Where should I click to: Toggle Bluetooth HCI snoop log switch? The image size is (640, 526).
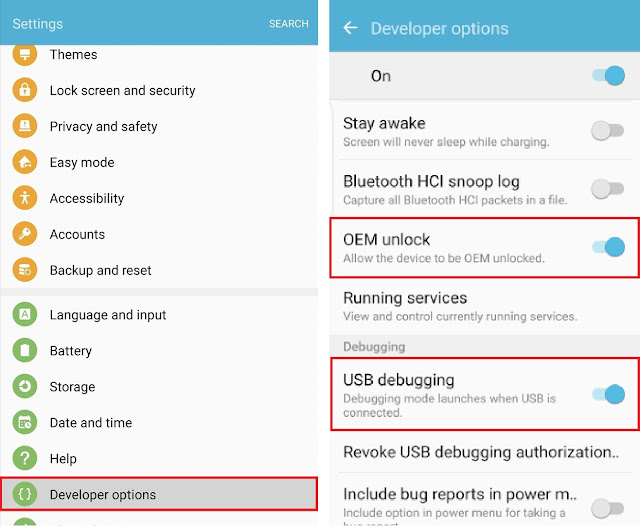pos(608,189)
